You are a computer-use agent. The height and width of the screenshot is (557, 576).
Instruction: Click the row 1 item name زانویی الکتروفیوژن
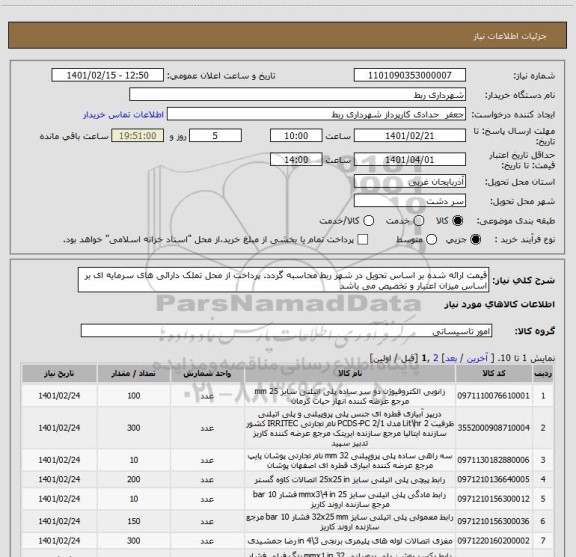click(350, 396)
